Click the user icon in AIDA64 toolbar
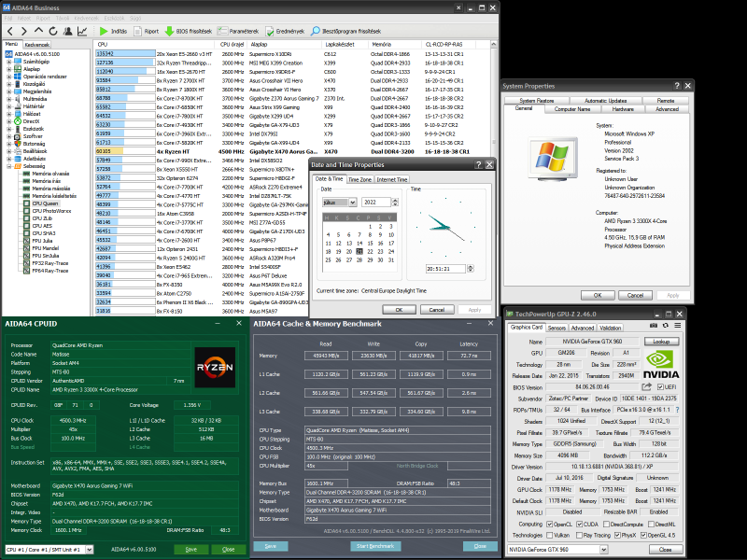 click(x=67, y=32)
